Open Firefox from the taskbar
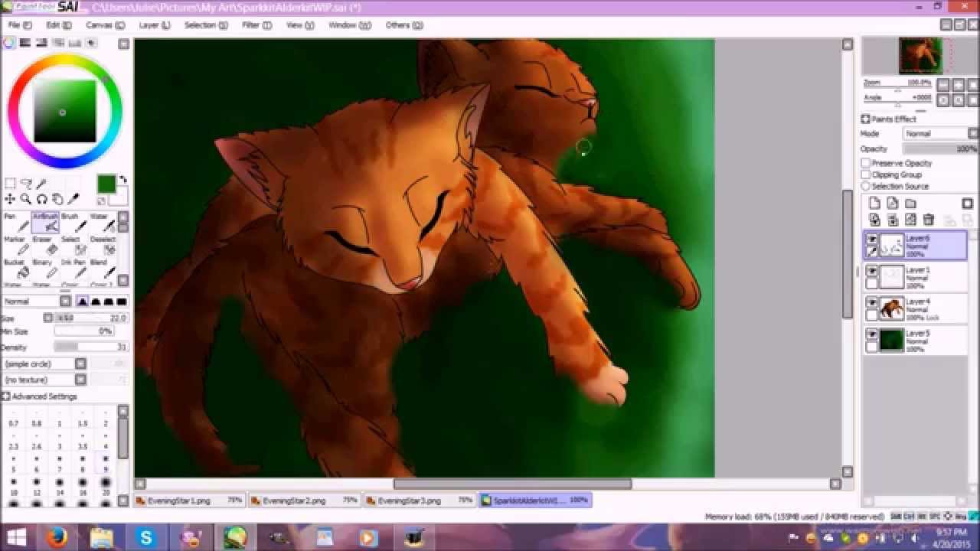This screenshot has height=551, width=980. [x=57, y=538]
